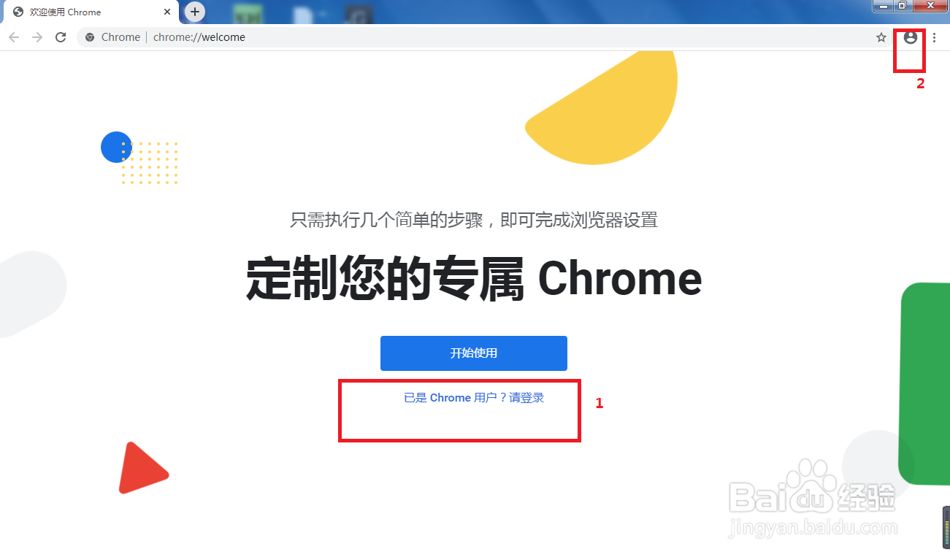Click the globe favicon on the tab
The width and height of the screenshot is (950, 560).
(18, 12)
